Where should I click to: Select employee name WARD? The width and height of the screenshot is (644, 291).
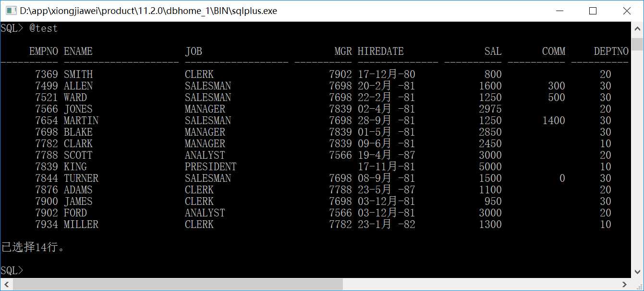point(75,98)
